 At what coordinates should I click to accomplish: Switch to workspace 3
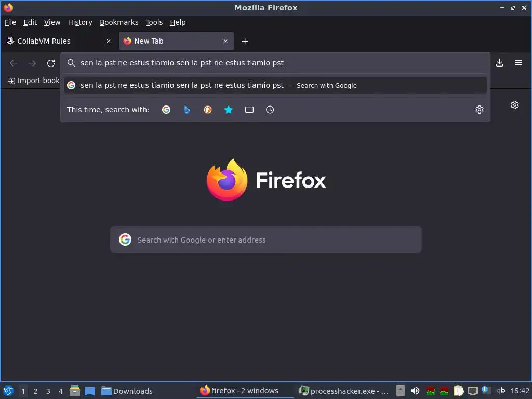48,391
